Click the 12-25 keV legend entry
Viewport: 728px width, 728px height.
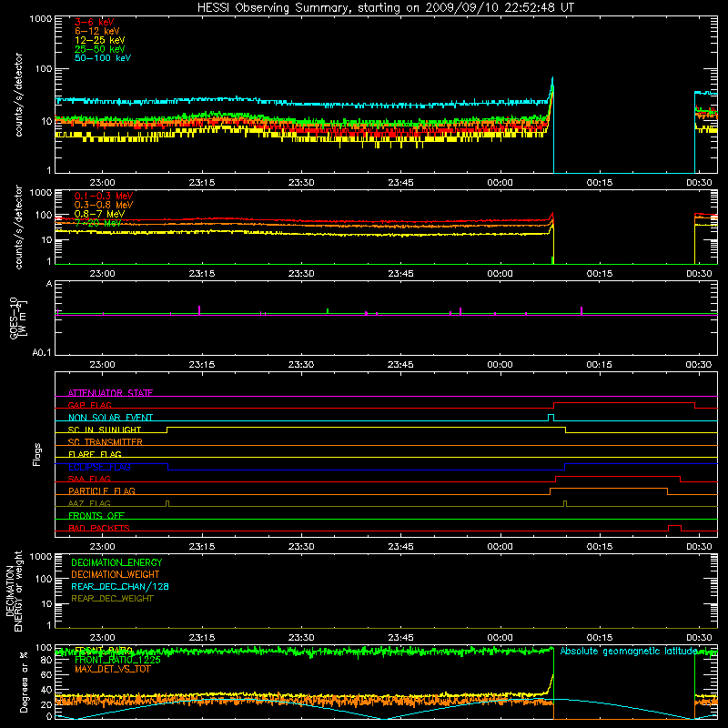point(100,40)
